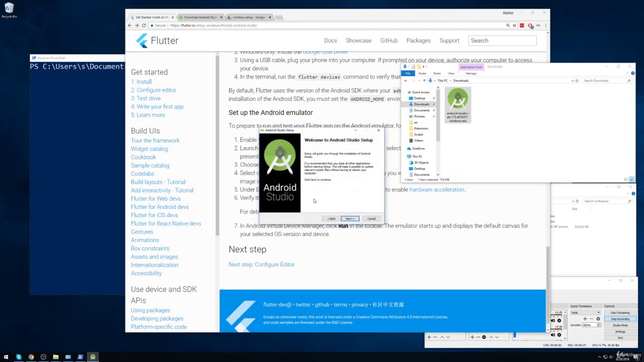Open Chrome from the taskbar
Screen dimensions: 644x362
(31, 357)
